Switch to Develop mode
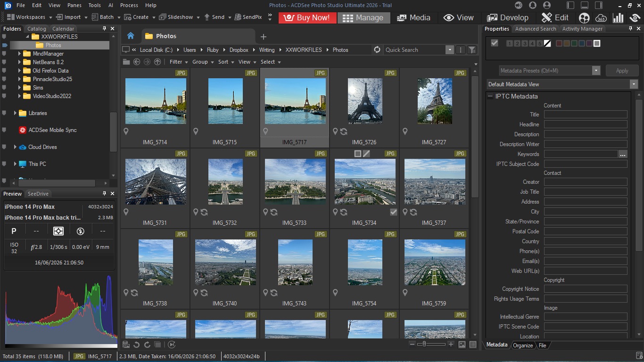The width and height of the screenshot is (644, 362). [x=507, y=17]
